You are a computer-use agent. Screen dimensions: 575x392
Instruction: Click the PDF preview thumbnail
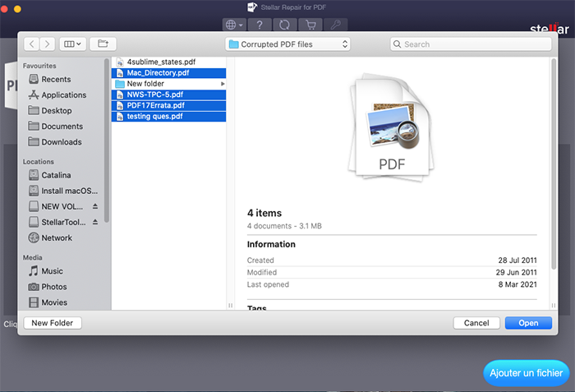391,127
